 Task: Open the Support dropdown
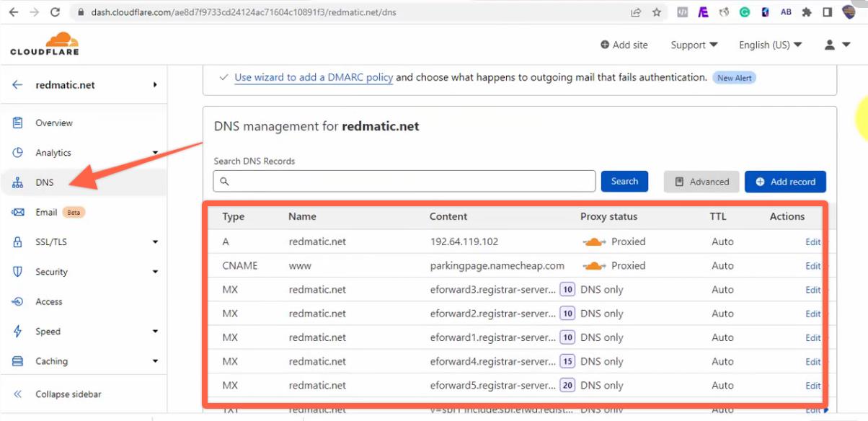pos(694,45)
